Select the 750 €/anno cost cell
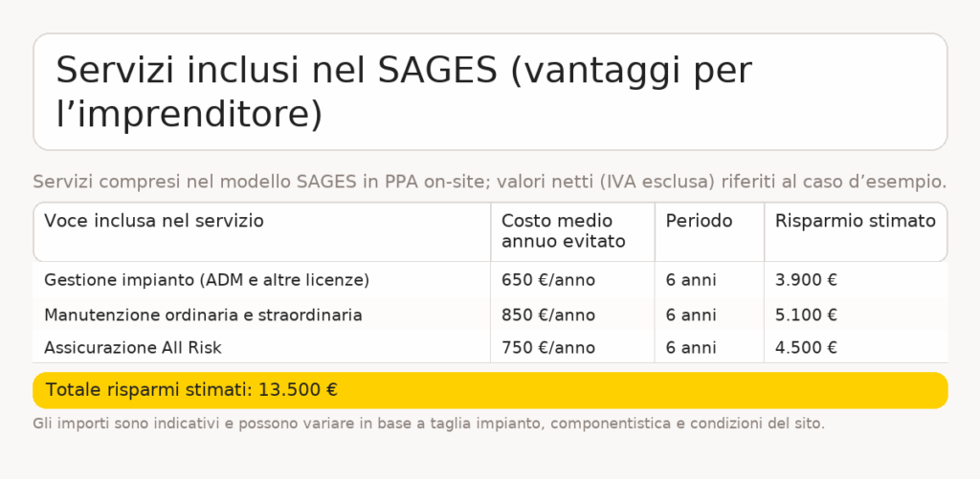Viewport: 980px width, 479px height. (572, 347)
